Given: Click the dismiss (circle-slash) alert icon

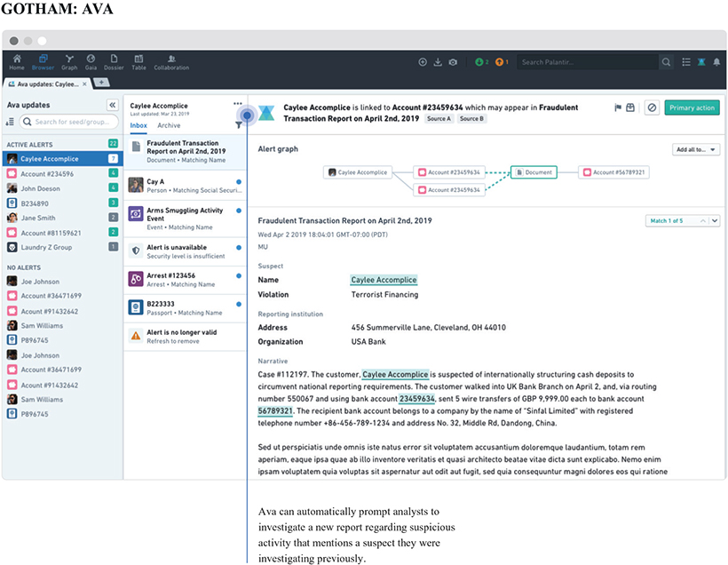Looking at the screenshot, I should pyautogui.click(x=653, y=107).
